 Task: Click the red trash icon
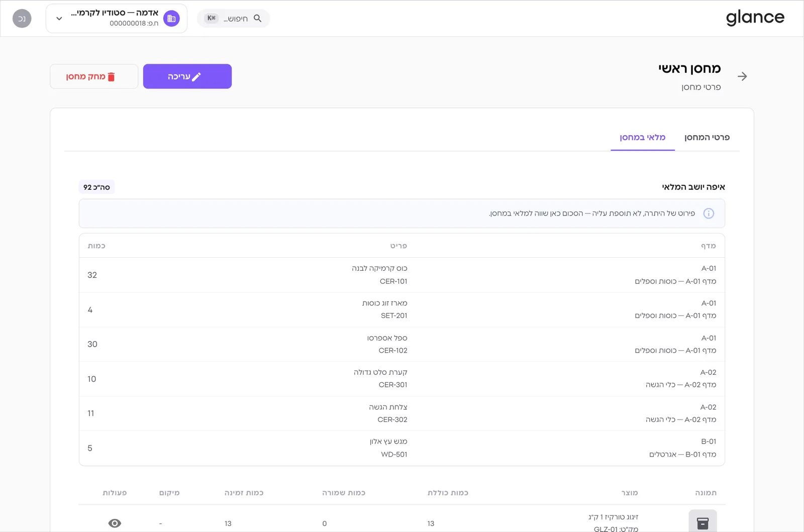tap(112, 77)
